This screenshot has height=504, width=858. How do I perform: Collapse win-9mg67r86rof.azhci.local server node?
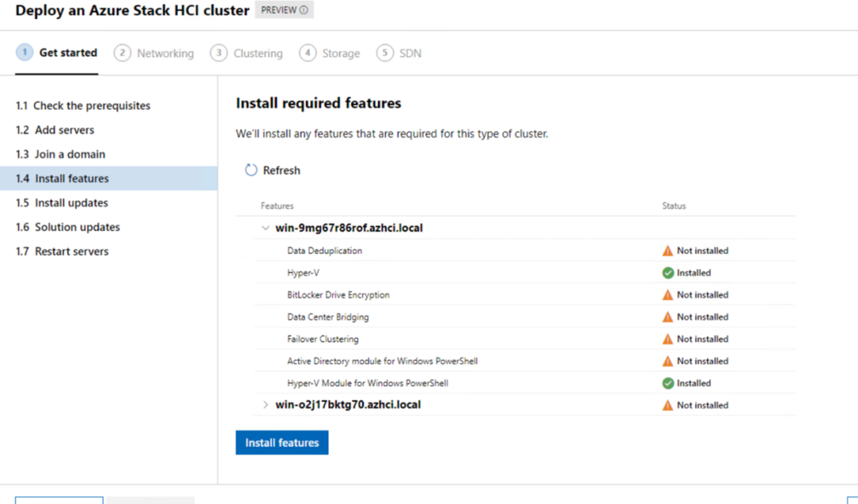click(x=265, y=228)
